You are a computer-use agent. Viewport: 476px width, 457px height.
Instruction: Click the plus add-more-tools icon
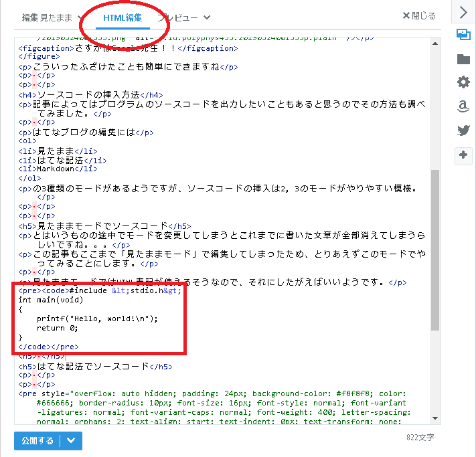(x=463, y=156)
